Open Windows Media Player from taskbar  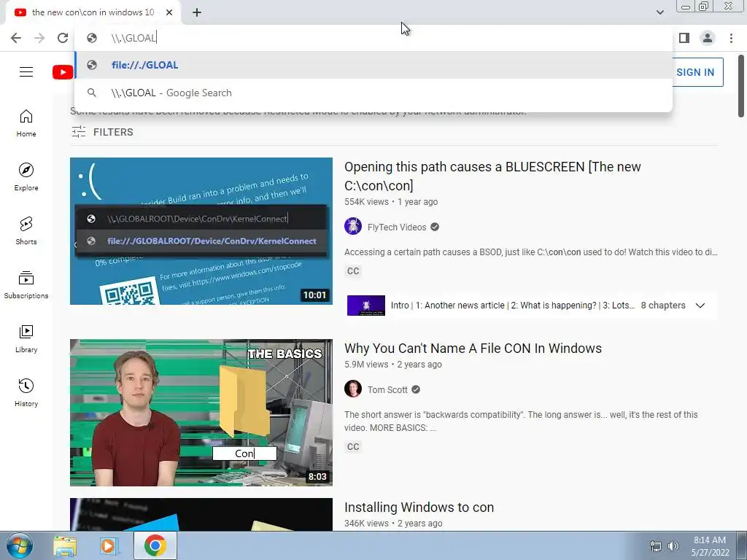coord(109,545)
